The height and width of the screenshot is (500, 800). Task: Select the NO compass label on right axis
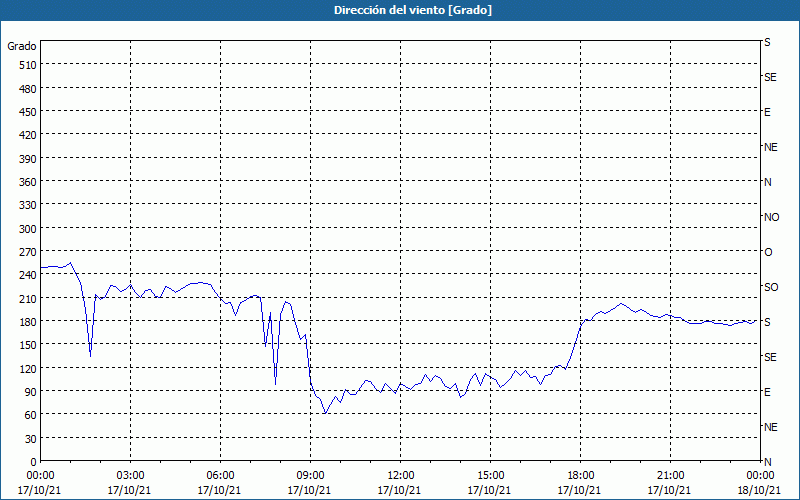click(771, 217)
